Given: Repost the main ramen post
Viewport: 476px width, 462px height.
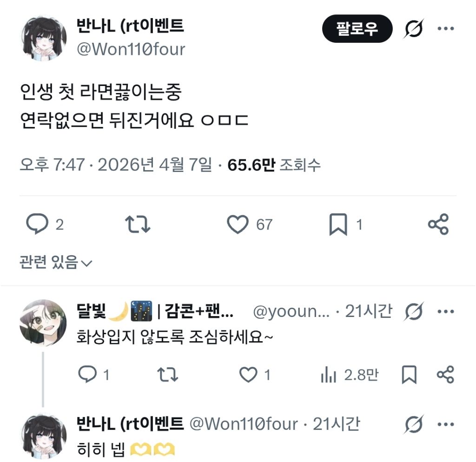Looking at the screenshot, I should (138, 224).
